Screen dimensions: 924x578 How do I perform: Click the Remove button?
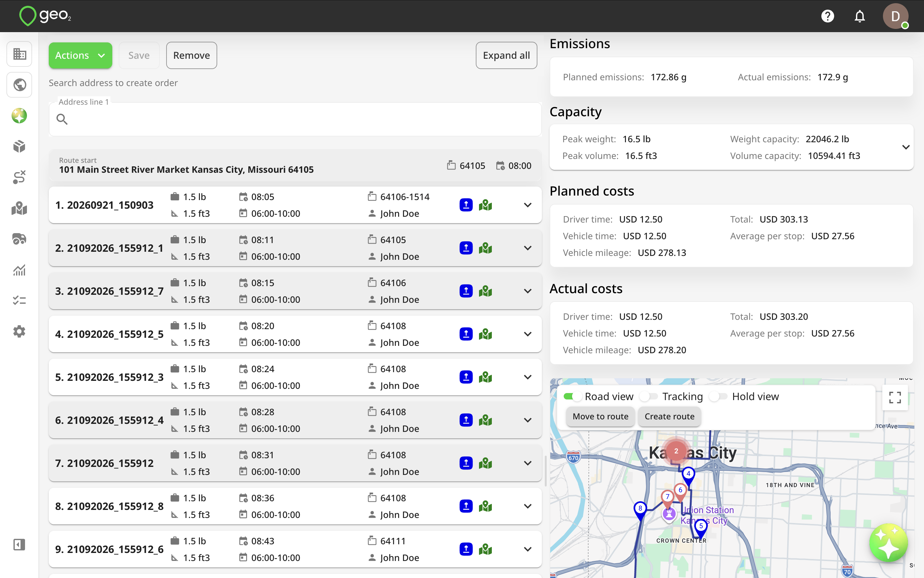[191, 56]
